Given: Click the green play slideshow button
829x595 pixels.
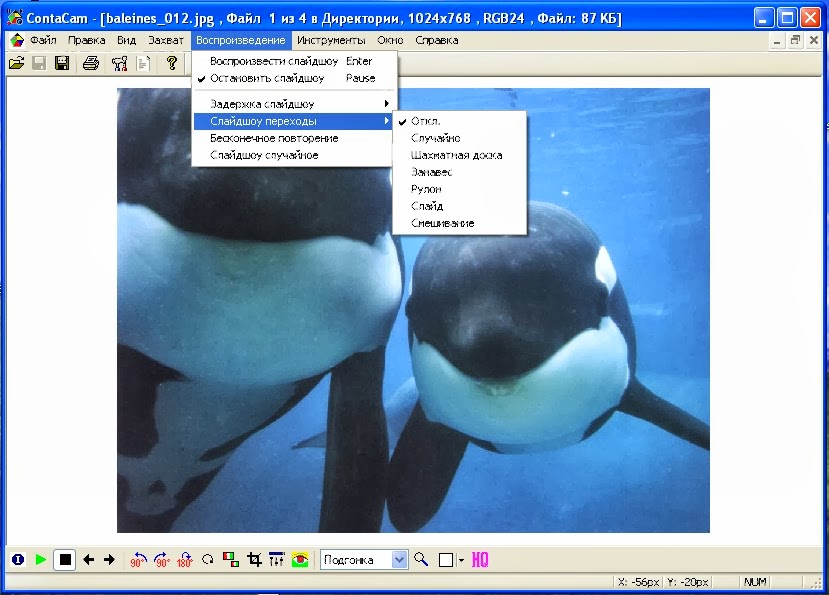Looking at the screenshot, I should click(x=41, y=560).
